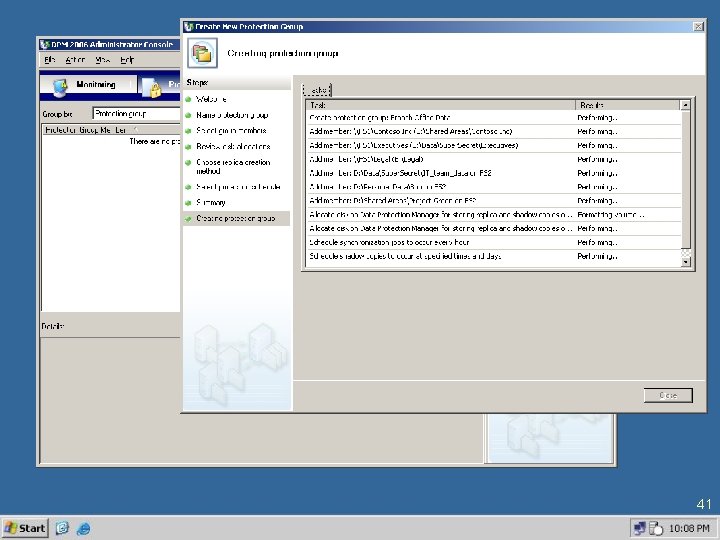Select the Tasks tab
720x540 pixels.
(x=317, y=90)
